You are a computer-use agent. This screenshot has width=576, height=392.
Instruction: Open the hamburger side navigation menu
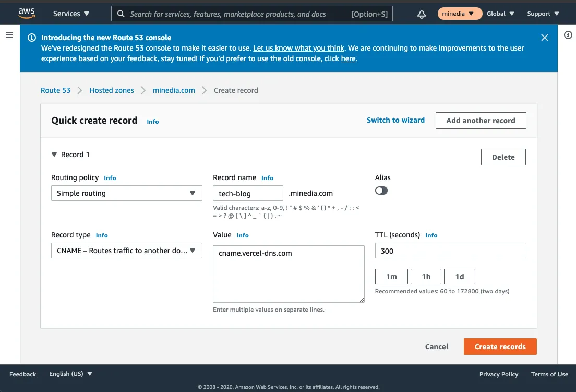[9, 35]
